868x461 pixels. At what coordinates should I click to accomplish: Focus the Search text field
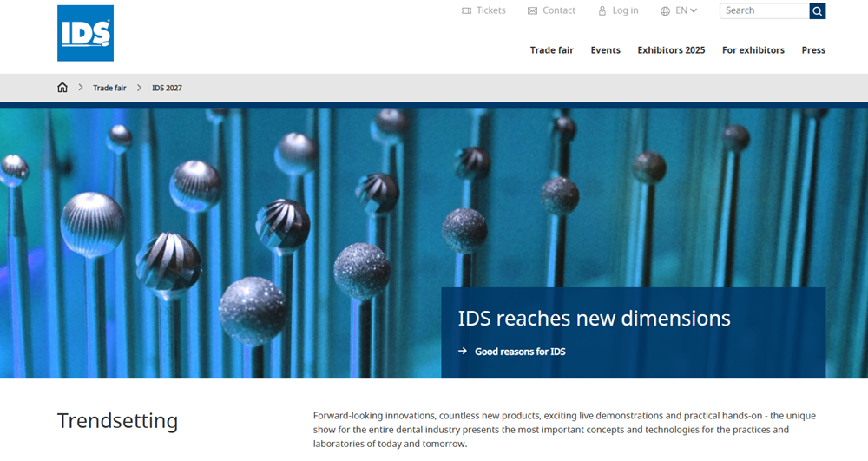pyautogui.click(x=764, y=10)
